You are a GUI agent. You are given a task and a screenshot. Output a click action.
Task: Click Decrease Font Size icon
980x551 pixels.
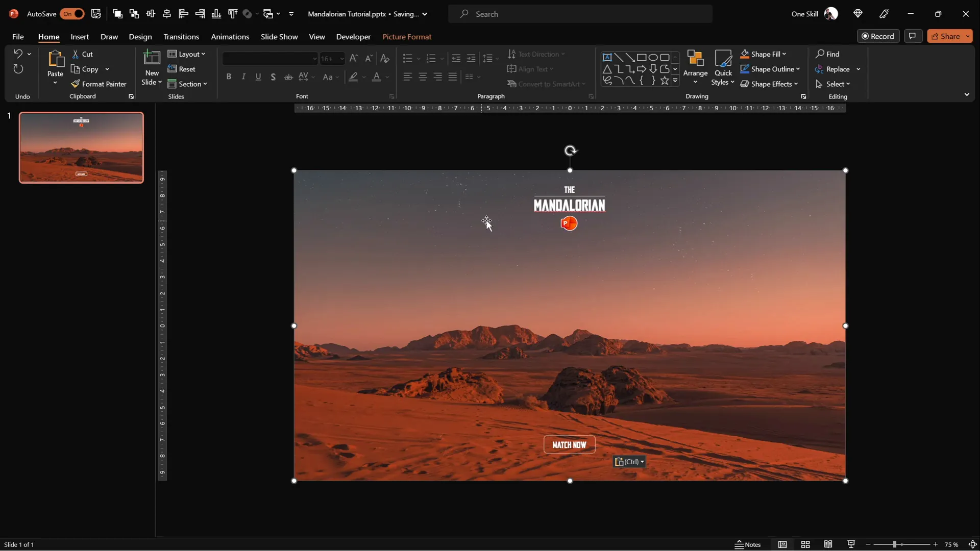pos(369,59)
